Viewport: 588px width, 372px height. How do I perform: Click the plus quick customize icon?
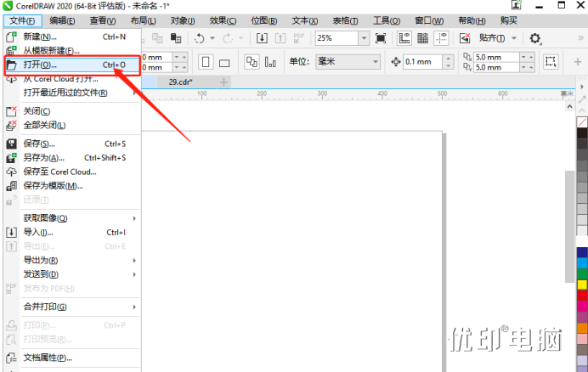pos(578,61)
